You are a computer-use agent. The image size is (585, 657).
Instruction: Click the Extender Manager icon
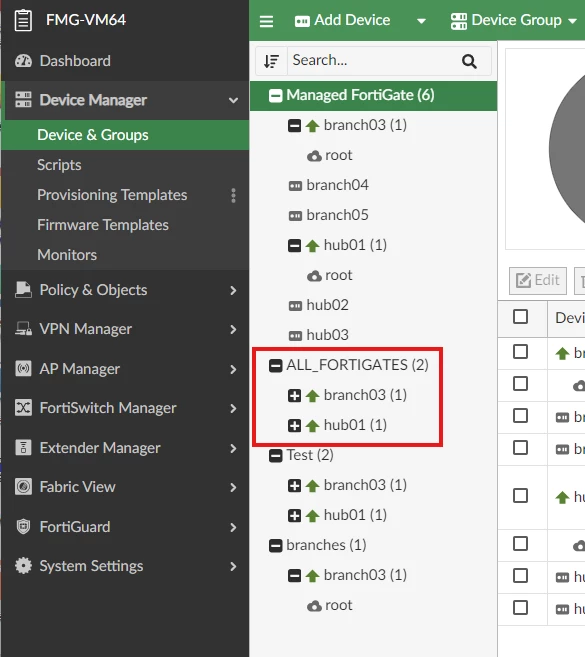coord(23,447)
